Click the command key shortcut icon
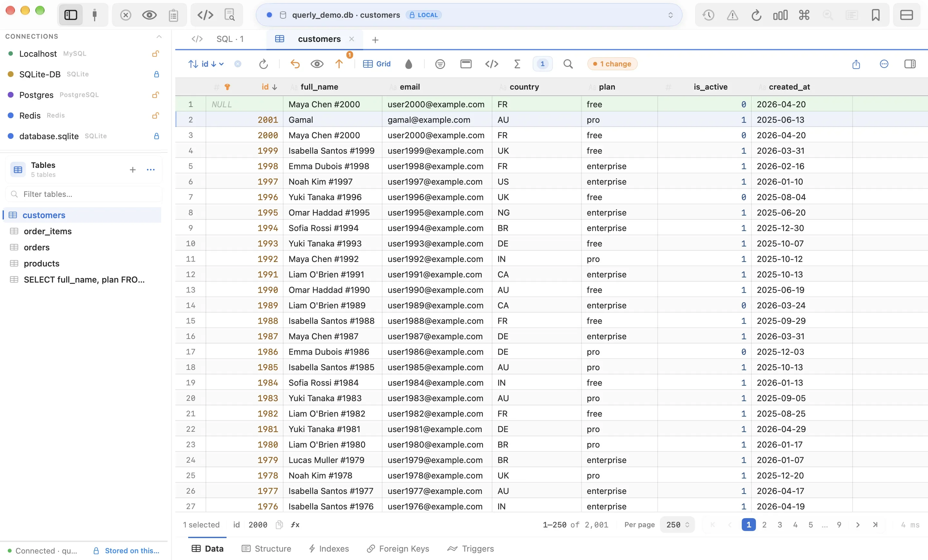The width and height of the screenshot is (928, 560). coord(804,15)
